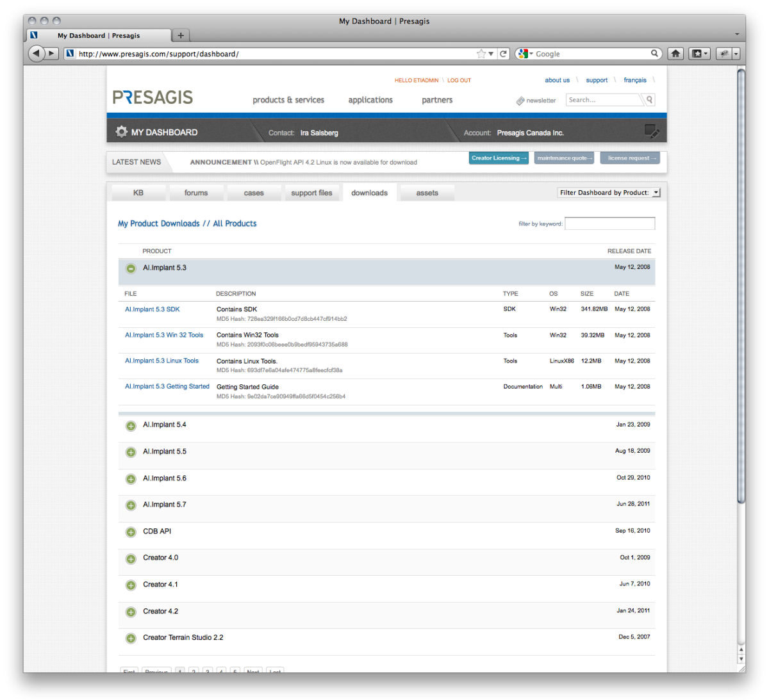Open the newsletter link
The height and width of the screenshot is (700, 769).
tap(536, 101)
